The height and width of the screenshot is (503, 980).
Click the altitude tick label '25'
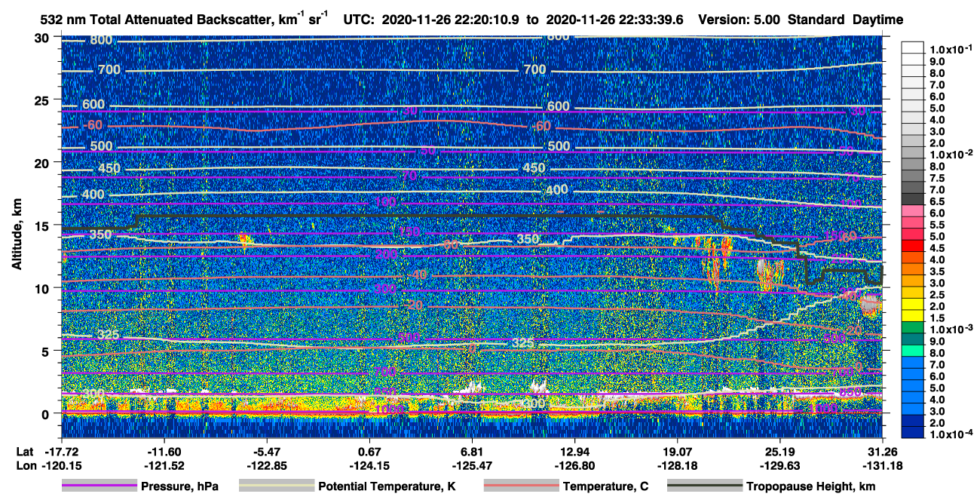[43, 100]
